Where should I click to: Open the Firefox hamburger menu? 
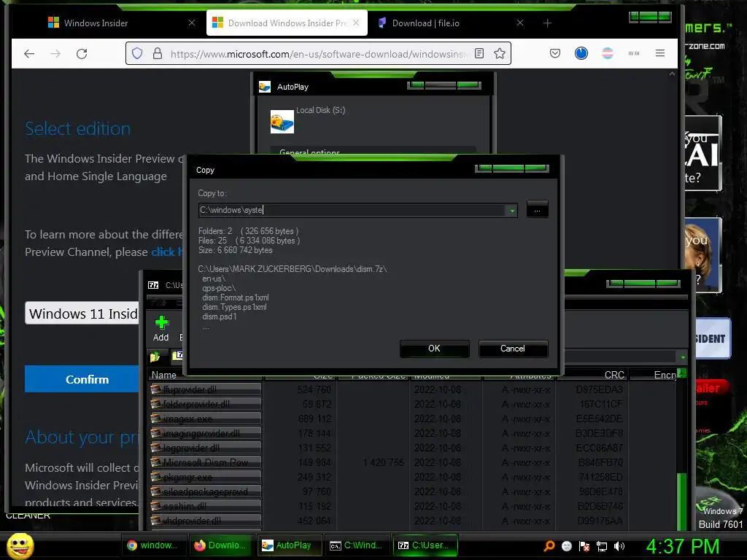click(x=660, y=53)
